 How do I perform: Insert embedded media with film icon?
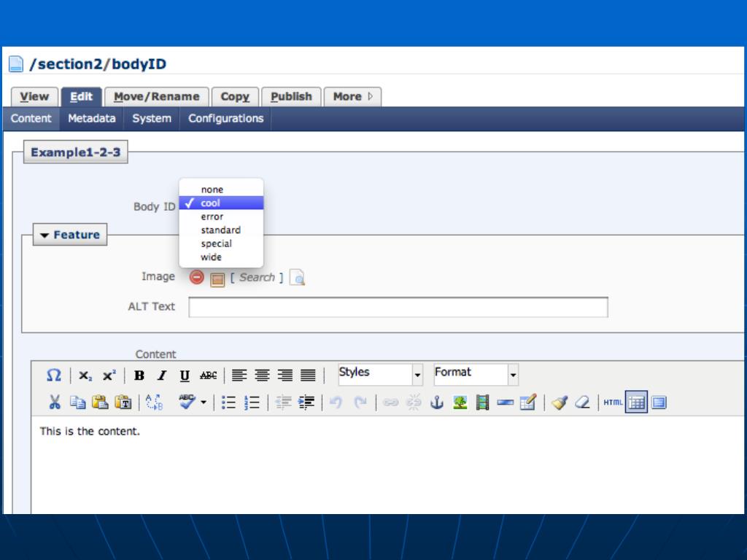483,402
